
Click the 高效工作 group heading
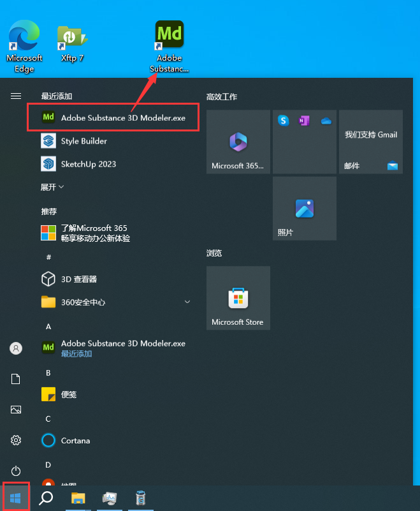click(222, 97)
